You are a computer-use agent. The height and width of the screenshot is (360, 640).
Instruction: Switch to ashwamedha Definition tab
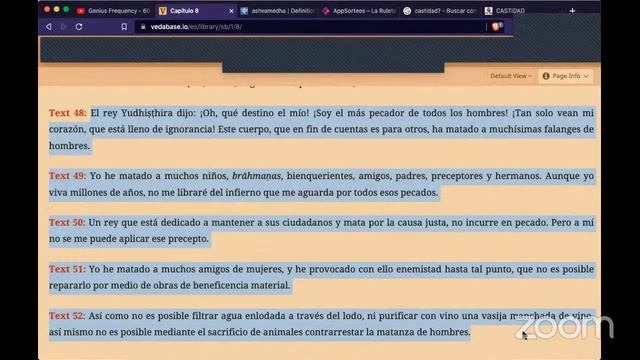(278, 11)
